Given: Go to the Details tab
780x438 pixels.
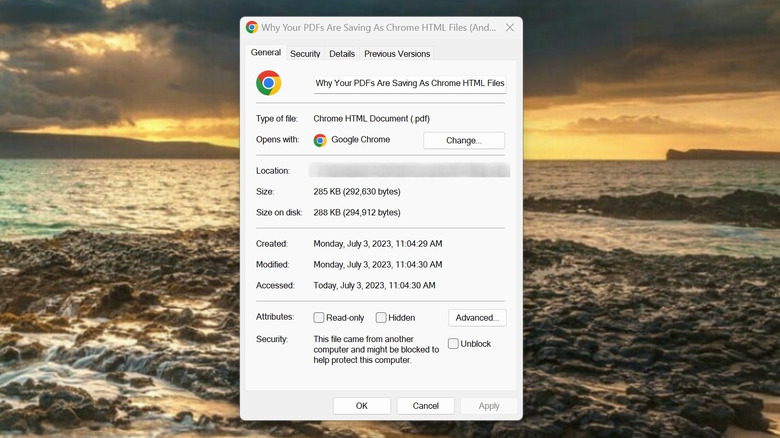Looking at the screenshot, I should 342,54.
